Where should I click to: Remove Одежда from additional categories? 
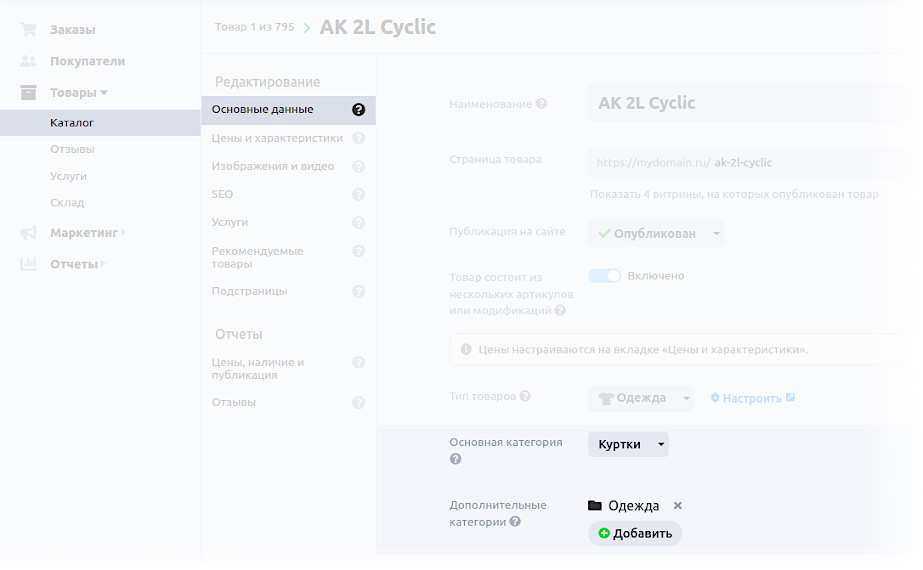tap(677, 506)
